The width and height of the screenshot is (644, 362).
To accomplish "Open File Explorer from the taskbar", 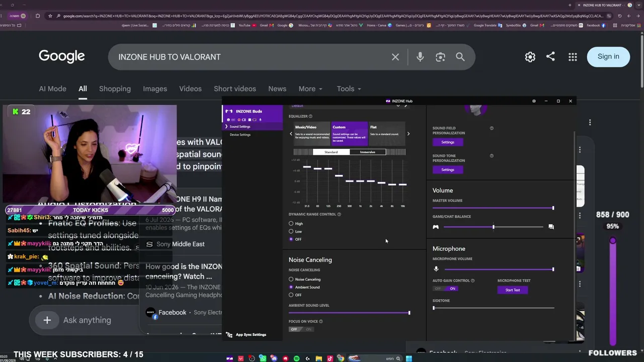I will [318, 358].
